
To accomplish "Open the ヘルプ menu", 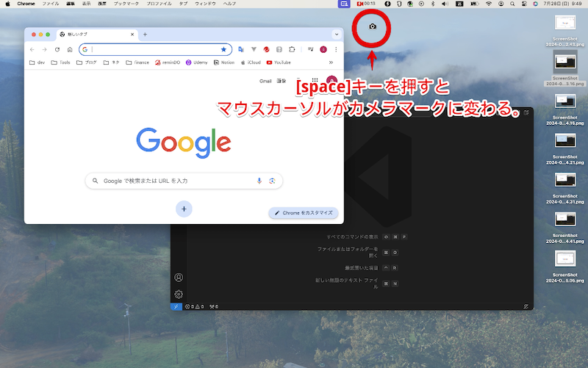I will (x=229, y=4).
